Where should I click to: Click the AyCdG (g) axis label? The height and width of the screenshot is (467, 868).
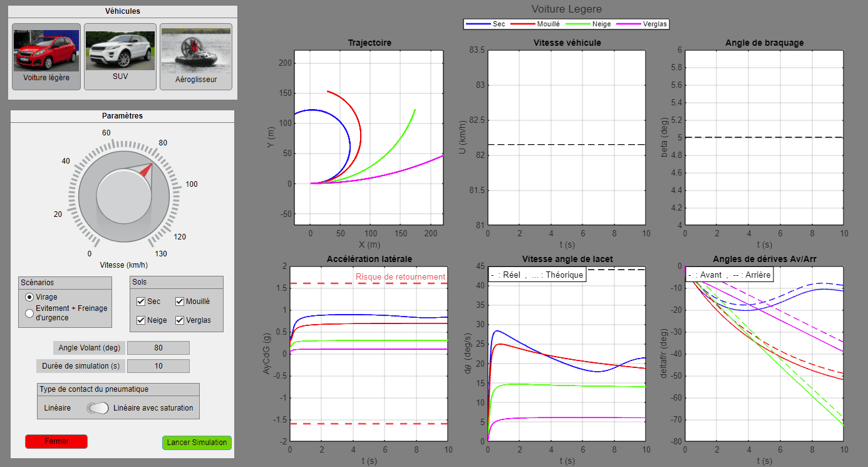pyautogui.click(x=267, y=354)
